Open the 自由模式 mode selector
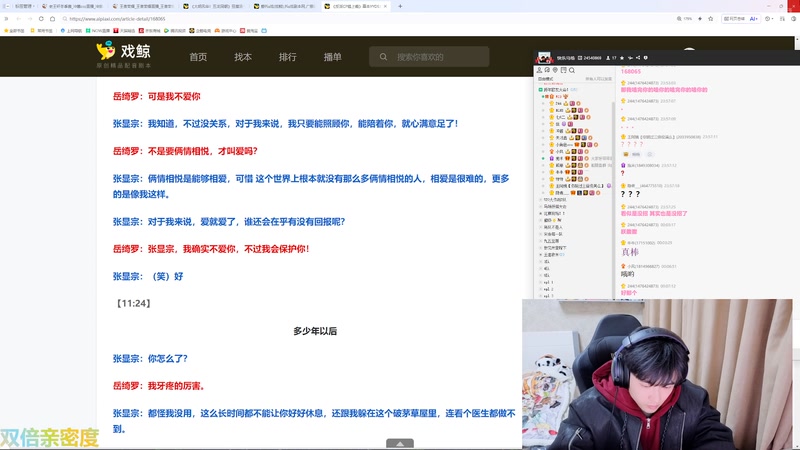The image size is (800, 450). click(545, 79)
